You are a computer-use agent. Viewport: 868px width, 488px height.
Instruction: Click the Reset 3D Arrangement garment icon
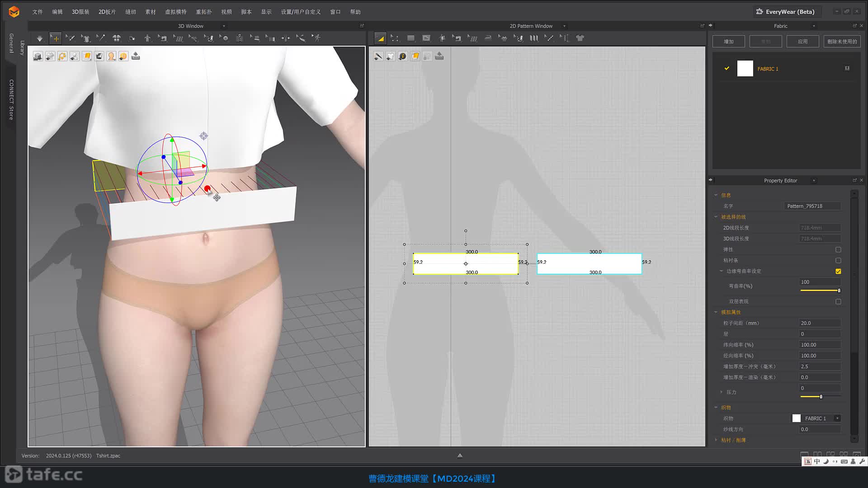click(117, 38)
